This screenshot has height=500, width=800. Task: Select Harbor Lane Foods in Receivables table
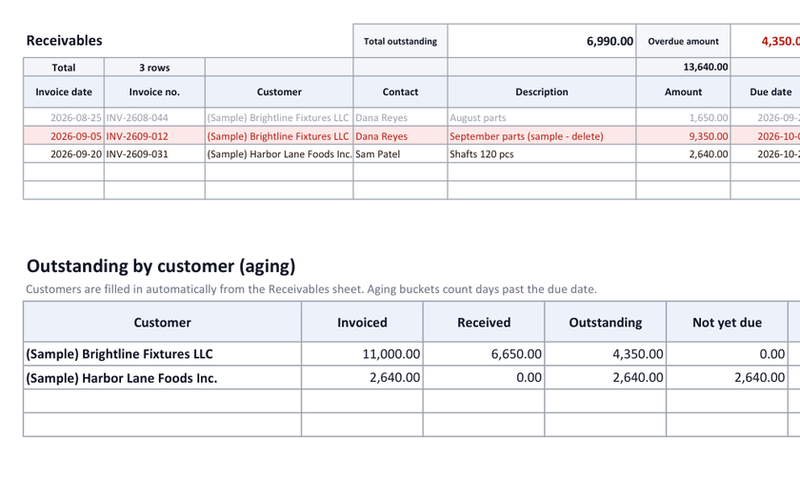click(x=279, y=154)
